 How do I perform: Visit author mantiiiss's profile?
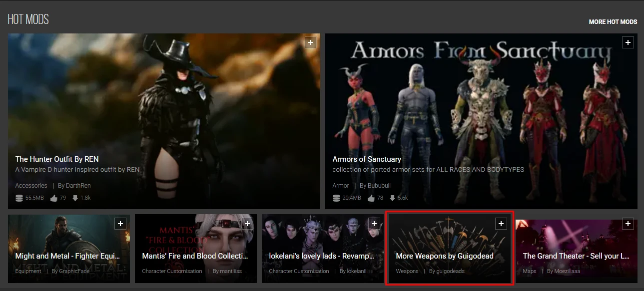230,272
